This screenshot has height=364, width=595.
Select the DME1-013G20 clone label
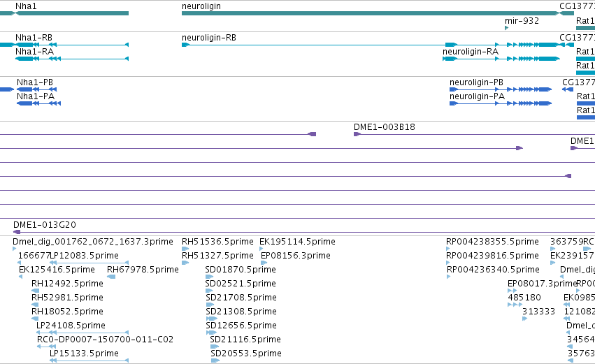44,225
